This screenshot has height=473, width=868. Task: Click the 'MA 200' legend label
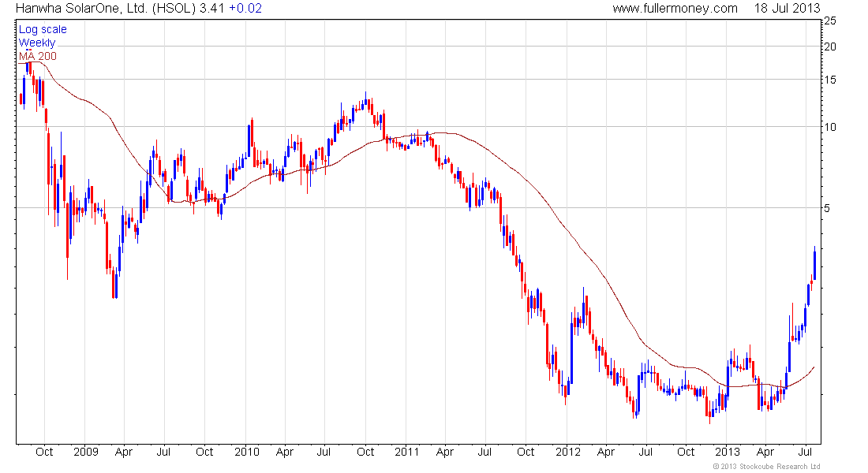38,56
